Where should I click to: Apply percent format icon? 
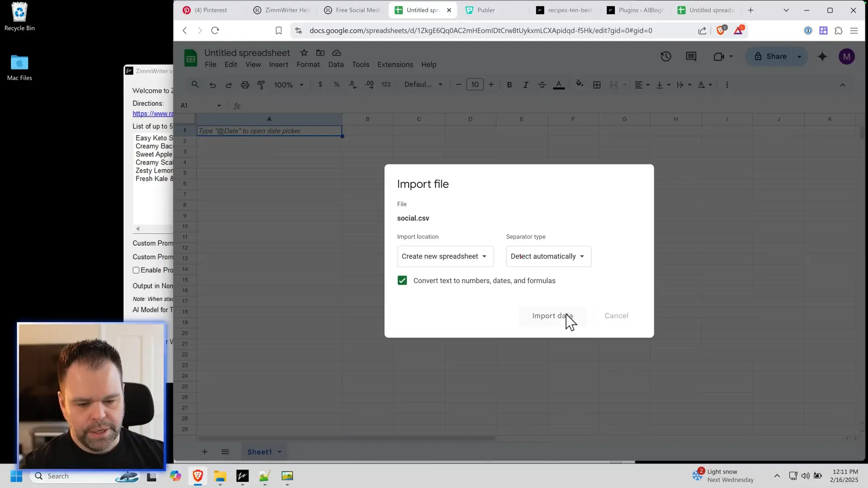336,84
